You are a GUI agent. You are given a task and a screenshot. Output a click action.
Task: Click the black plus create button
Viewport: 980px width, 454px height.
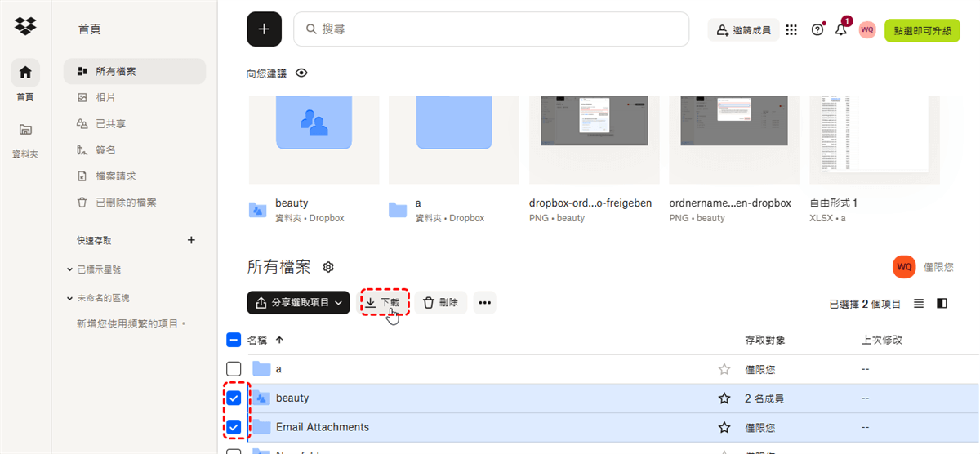[x=264, y=29]
